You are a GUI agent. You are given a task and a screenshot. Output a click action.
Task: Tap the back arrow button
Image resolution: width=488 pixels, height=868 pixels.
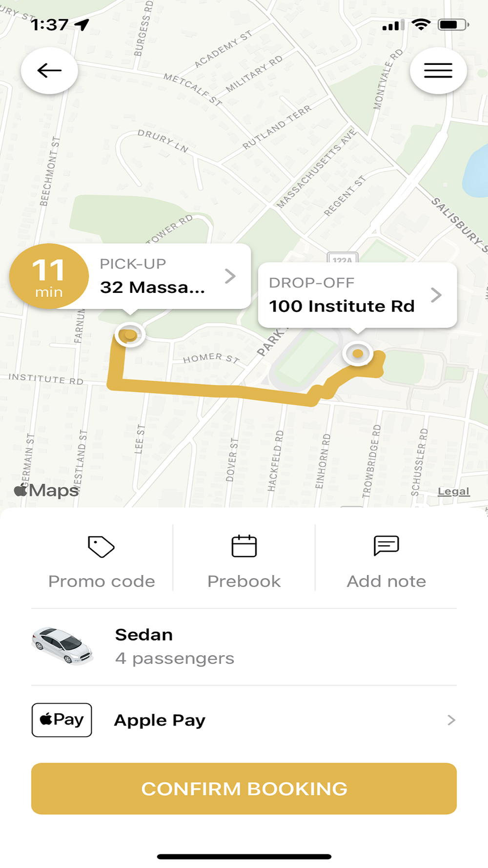pyautogui.click(x=49, y=71)
